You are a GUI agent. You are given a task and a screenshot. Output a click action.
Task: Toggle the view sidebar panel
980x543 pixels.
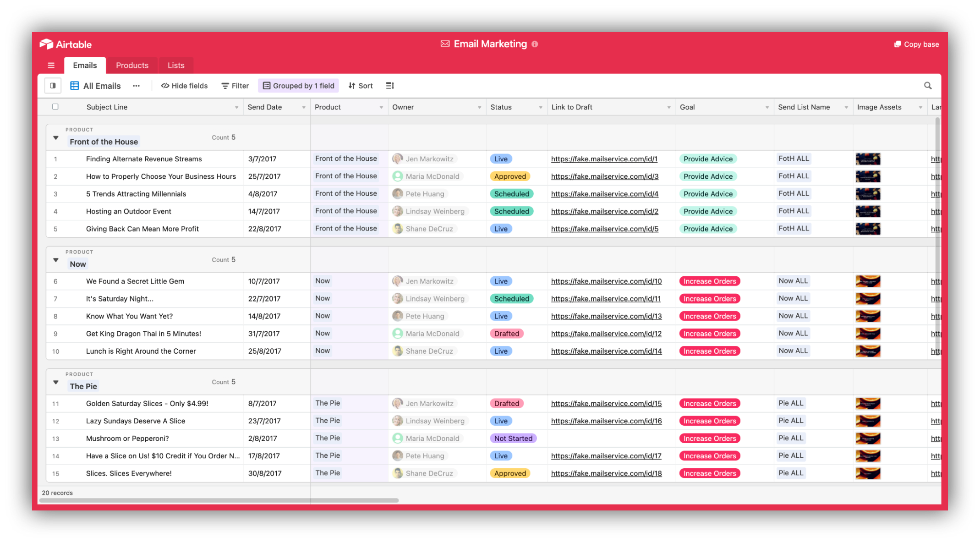53,85
